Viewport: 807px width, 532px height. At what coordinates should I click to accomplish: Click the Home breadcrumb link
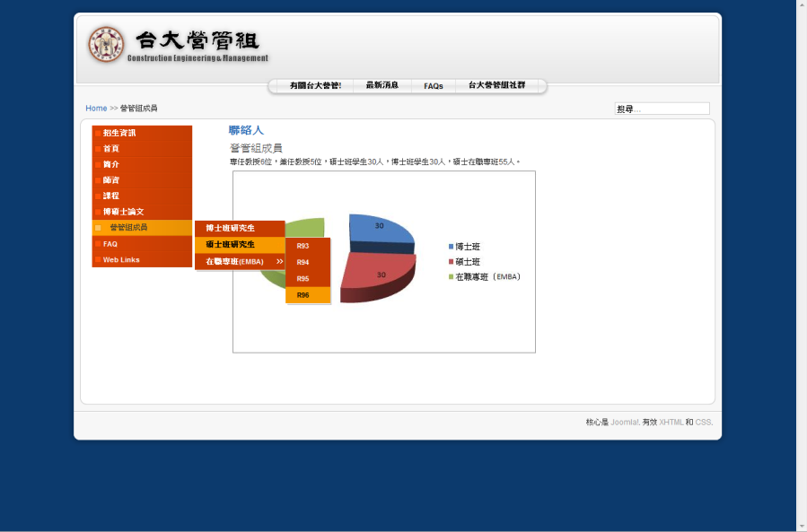96,109
